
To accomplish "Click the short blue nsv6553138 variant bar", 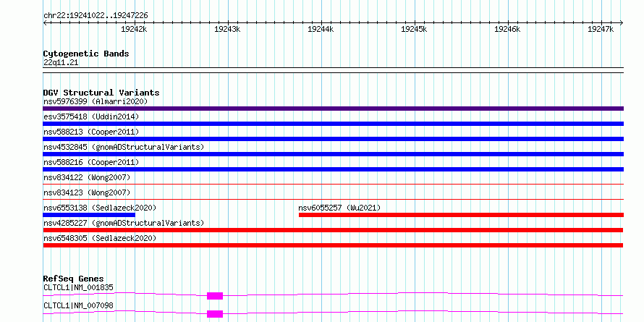I will point(89,215).
